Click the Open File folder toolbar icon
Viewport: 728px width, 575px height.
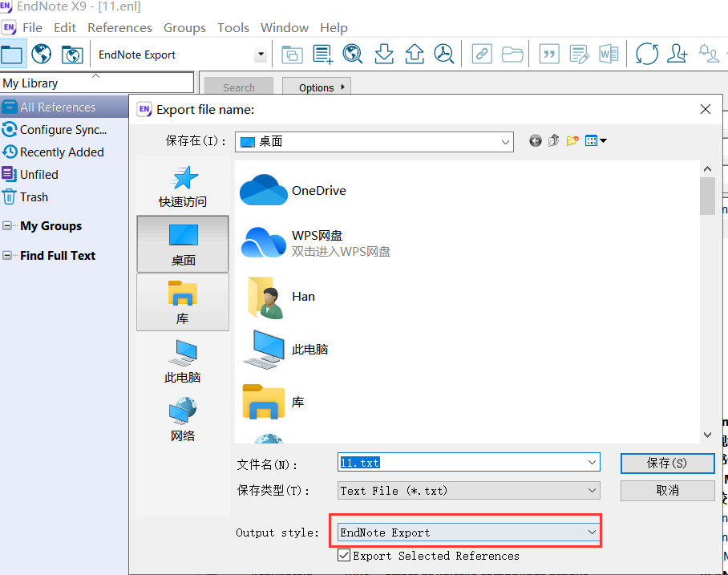[x=512, y=55]
